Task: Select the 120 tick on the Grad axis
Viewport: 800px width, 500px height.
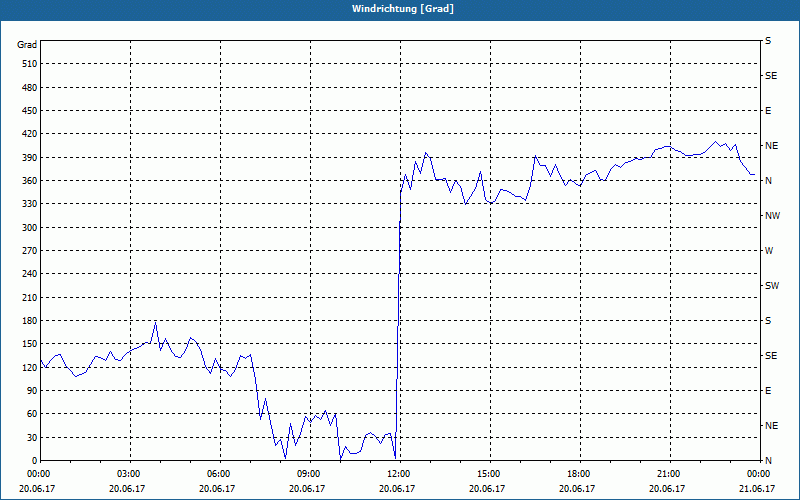Action: [30, 368]
